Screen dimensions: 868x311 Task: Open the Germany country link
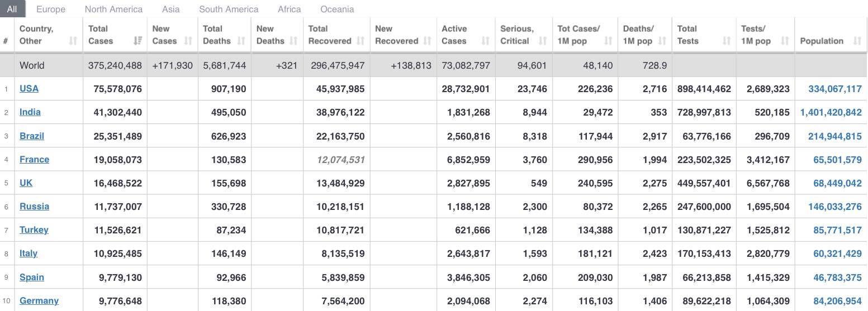click(39, 300)
